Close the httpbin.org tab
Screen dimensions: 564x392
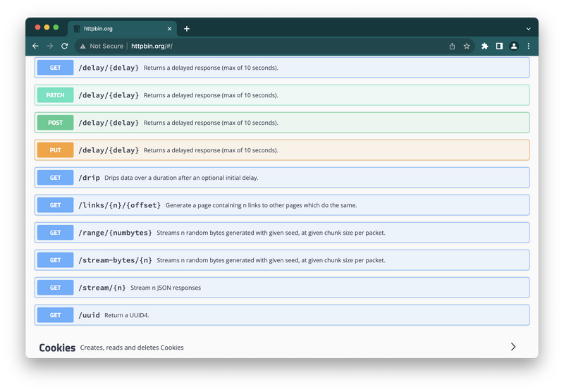(x=169, y=29)
